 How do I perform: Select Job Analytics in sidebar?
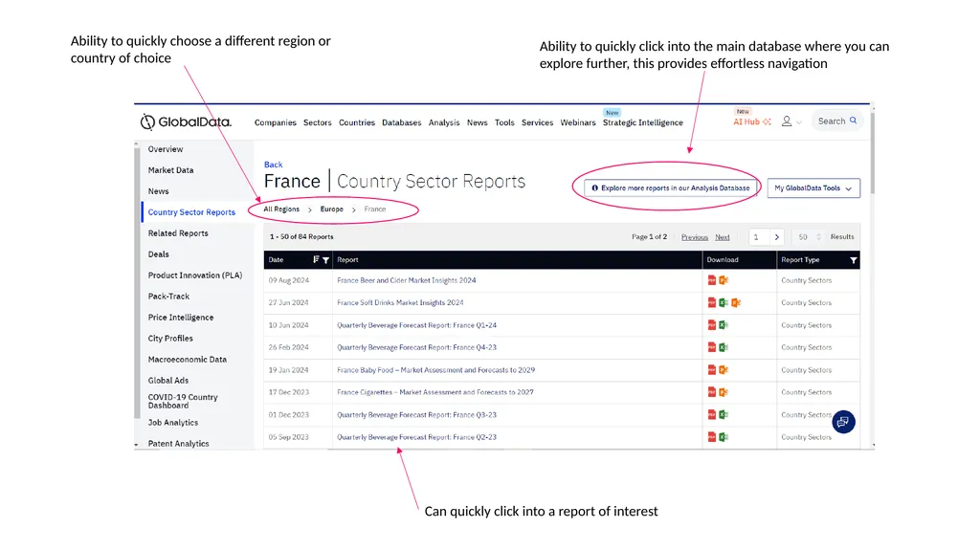[x=173, y=423]
